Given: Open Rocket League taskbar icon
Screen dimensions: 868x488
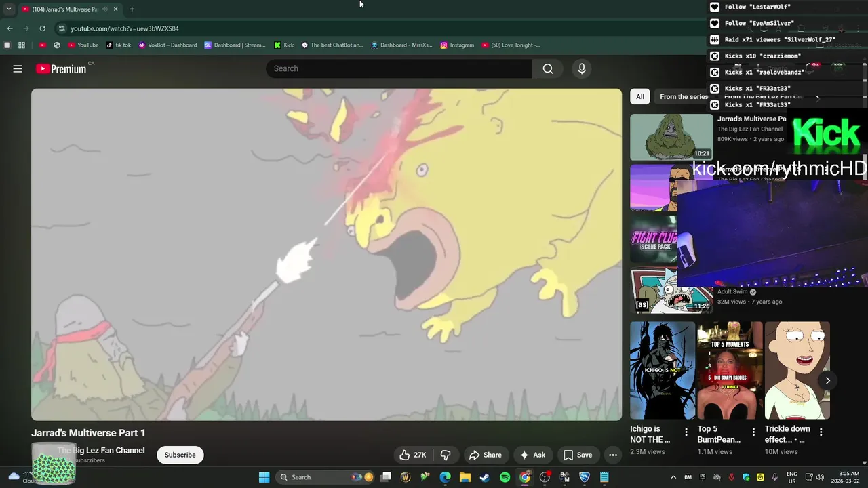Looking at the screenshot, I should pyautogui.click(x=585, y=477).
